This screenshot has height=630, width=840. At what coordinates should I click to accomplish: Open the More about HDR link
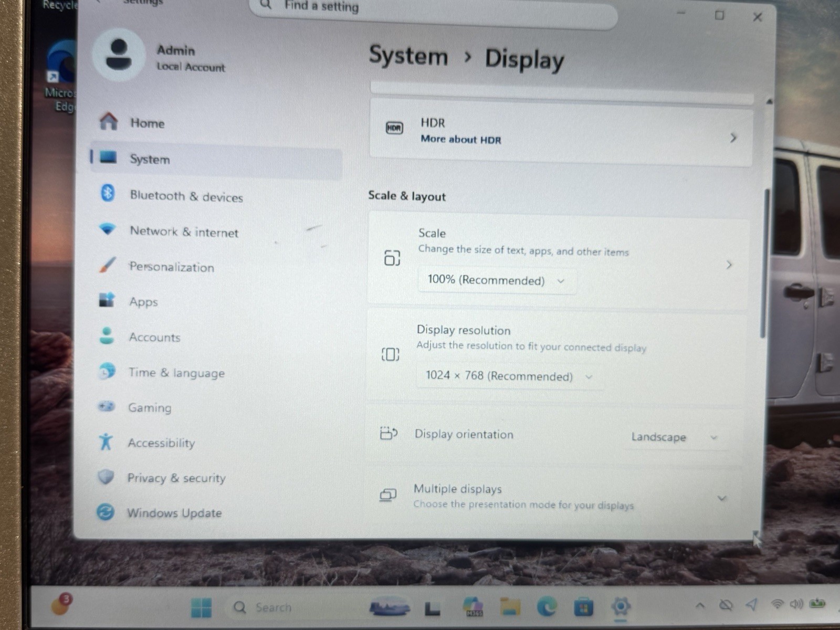coord(460,140)
